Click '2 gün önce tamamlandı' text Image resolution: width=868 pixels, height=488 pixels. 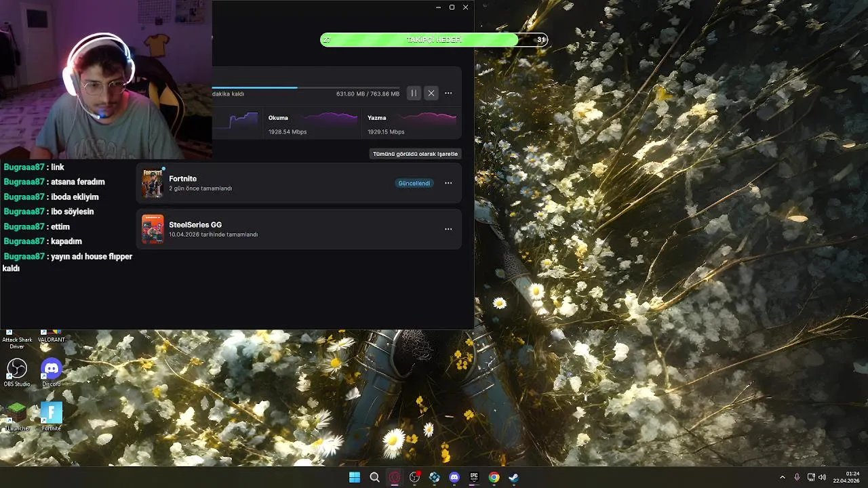coord(201,188)
